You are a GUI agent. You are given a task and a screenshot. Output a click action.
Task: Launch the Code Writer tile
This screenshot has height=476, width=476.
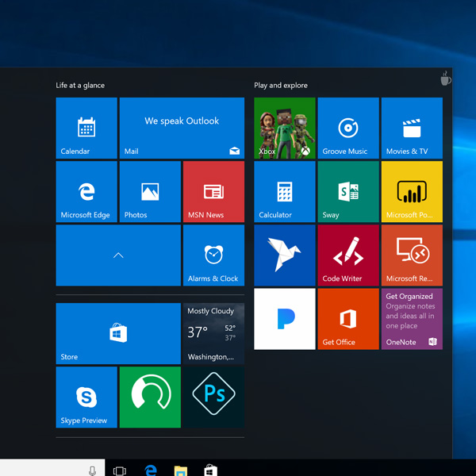(x=348, y=255)
